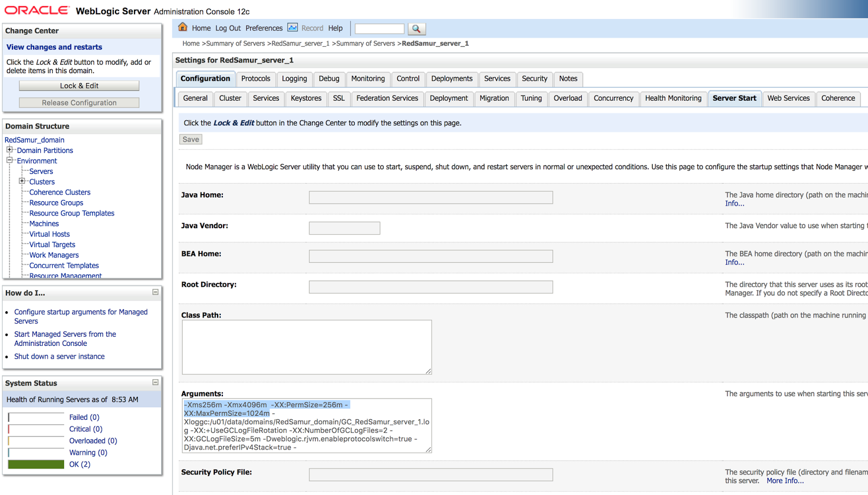Open RedSamur_domain in Domain Structure
868x495 pixels.
(x=35, y=140)
